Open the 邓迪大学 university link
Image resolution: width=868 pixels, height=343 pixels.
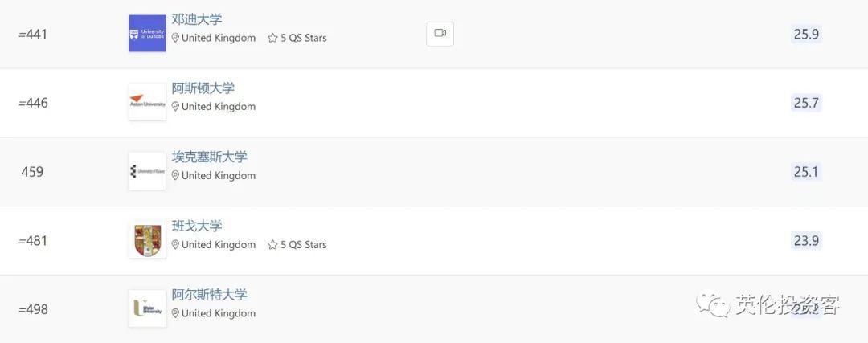click(x=197, y=19)
